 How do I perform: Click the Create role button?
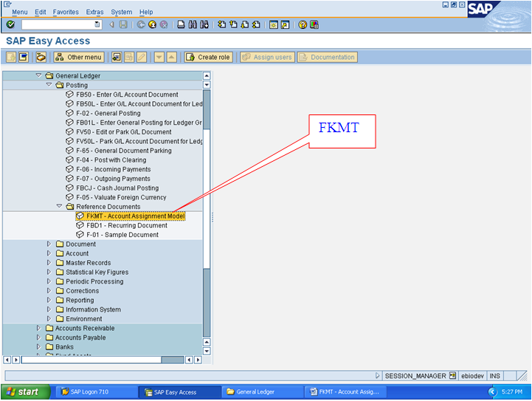(209, 57)
